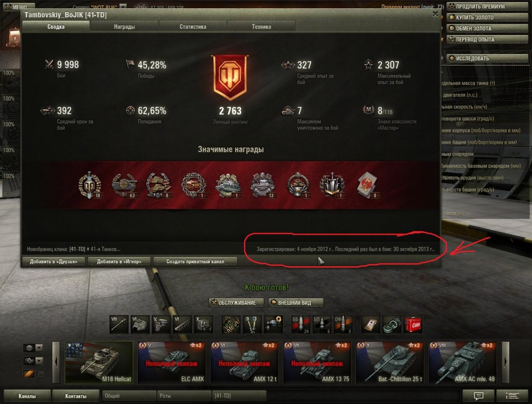532x404 pixels.
Task: Select the gun module slot icon
Action: point(119,325)
